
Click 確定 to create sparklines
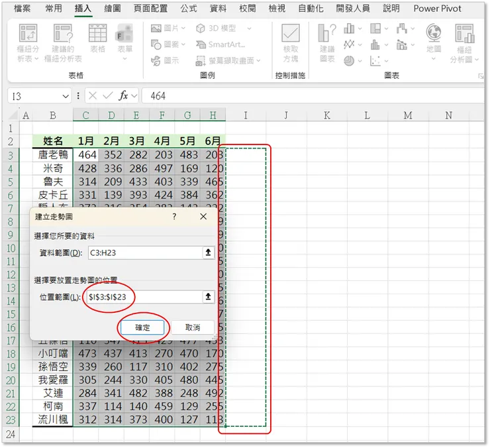coord(142,327)
